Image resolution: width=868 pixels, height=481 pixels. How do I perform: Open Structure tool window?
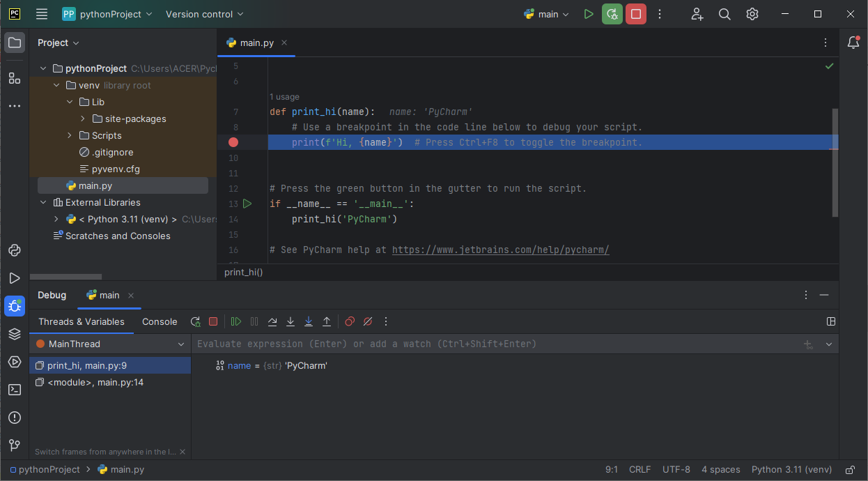tap(15, 78)
